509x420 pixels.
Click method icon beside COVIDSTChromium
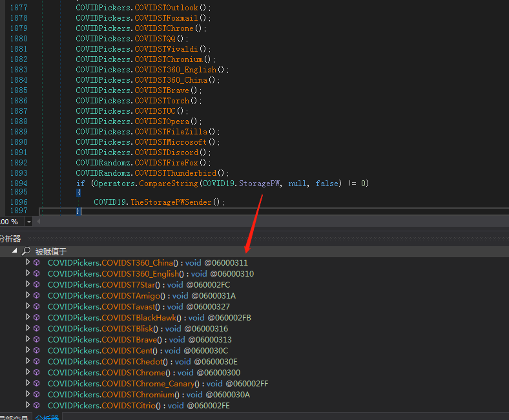[37, 394]
